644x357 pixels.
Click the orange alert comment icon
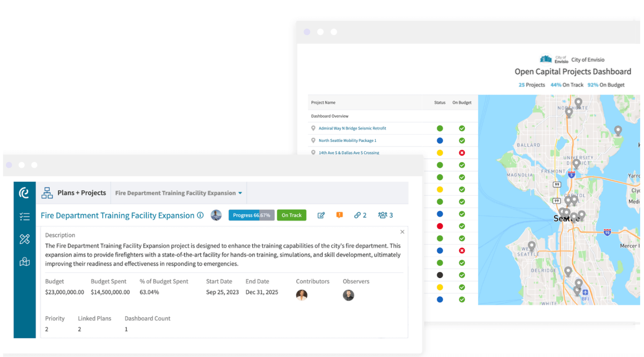(340, 215)
